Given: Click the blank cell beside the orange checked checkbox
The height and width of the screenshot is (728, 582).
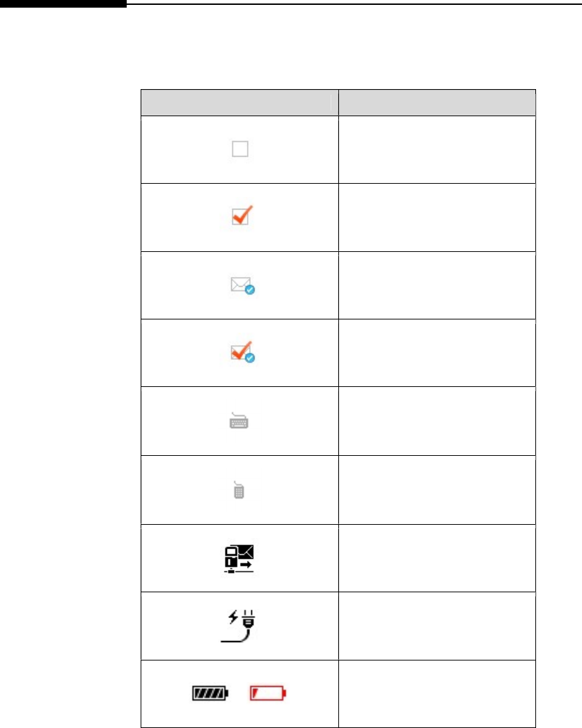Looking at the screenshot, I should pos(436,216).
